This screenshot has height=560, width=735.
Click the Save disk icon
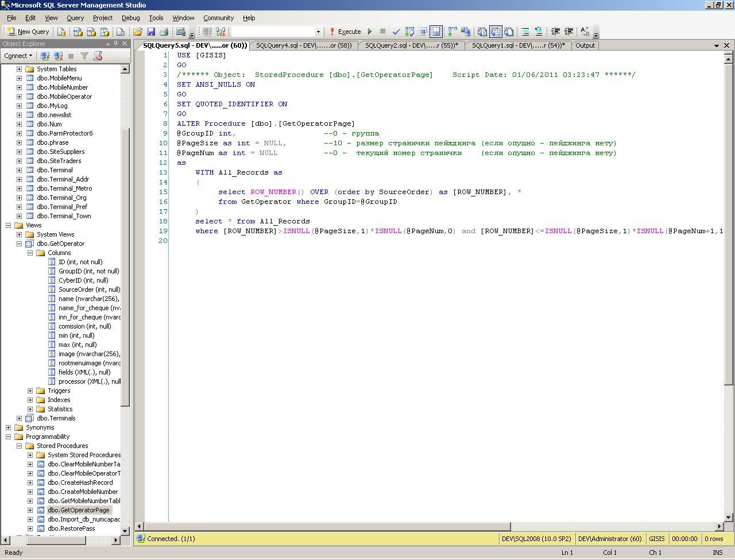pos(151,32)
